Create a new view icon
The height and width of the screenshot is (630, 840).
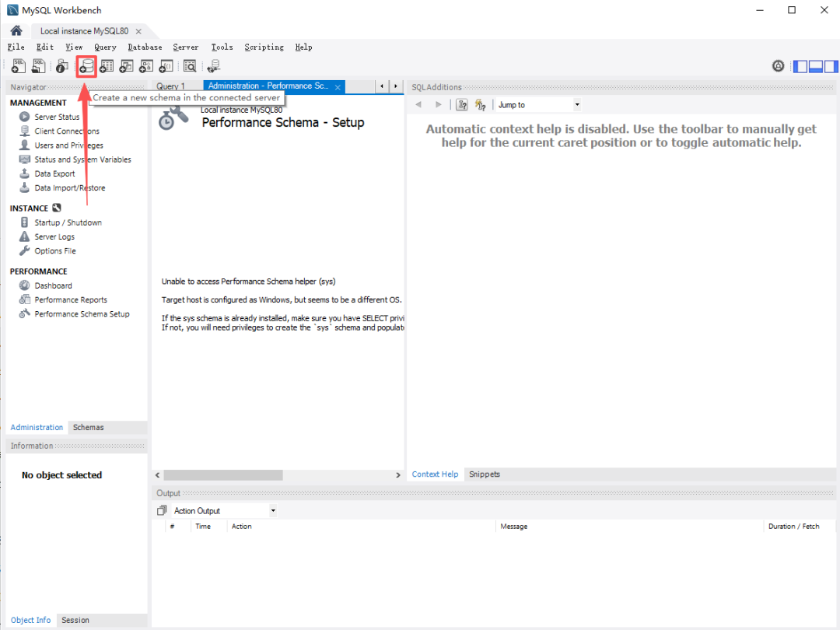127,66
